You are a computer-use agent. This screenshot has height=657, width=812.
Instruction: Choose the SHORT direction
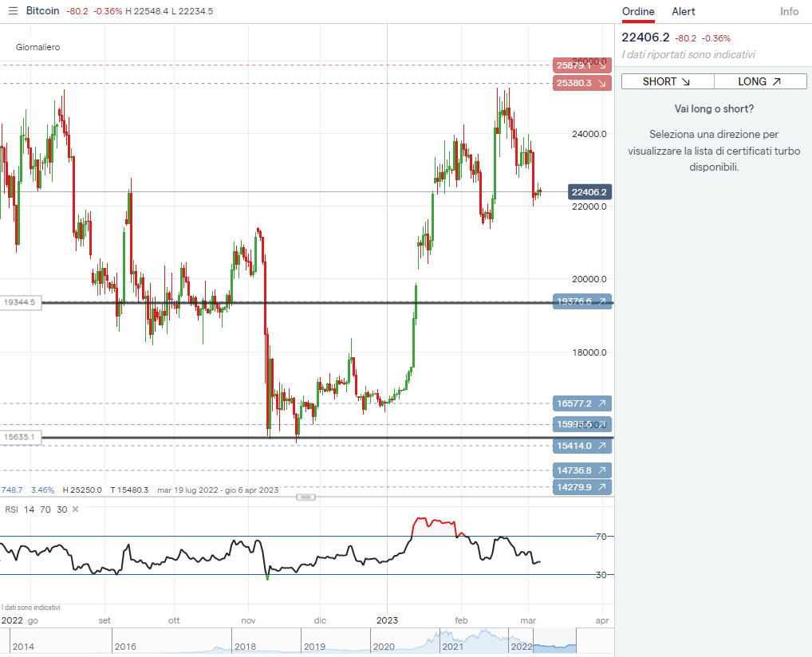(667, 81)
